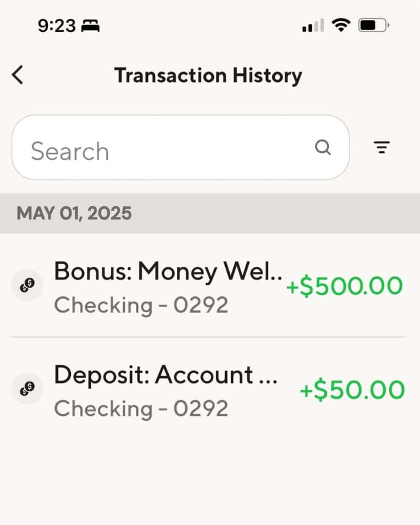
Task: Click the coin icon beside the Deposit transaction
Action: click(x=27, y=390)
